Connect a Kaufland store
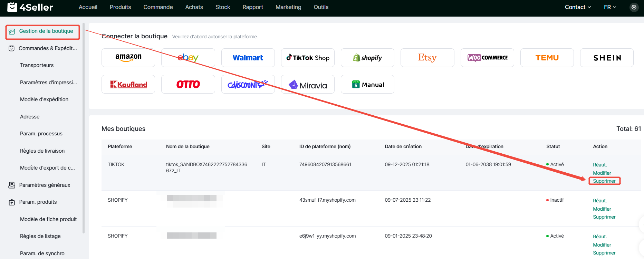This screenshot has width=644, height=259. click(128, 84)
